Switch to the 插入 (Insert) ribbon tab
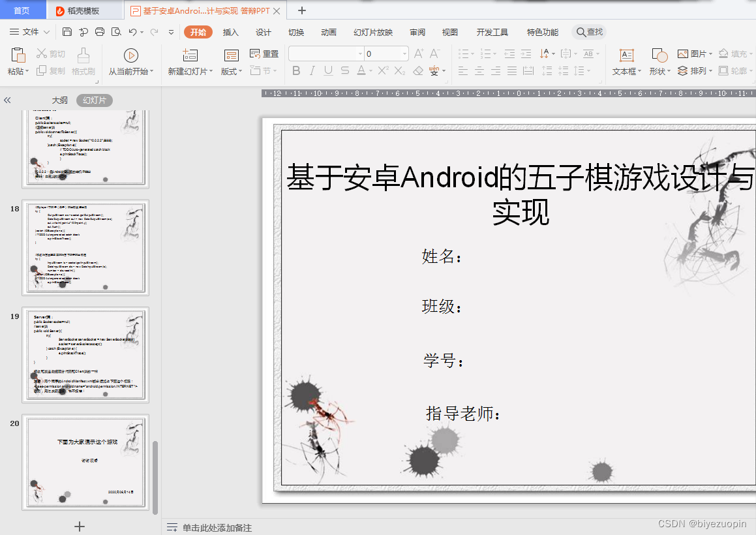This screenshot has width=756, height=535. [230, 31]
